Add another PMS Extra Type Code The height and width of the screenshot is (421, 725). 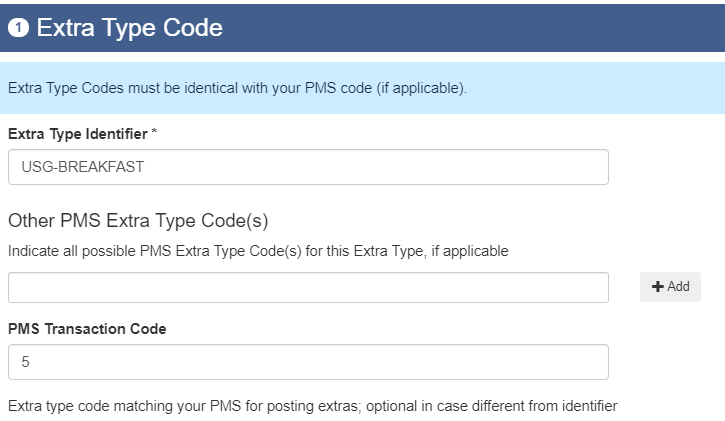[670, 287]
